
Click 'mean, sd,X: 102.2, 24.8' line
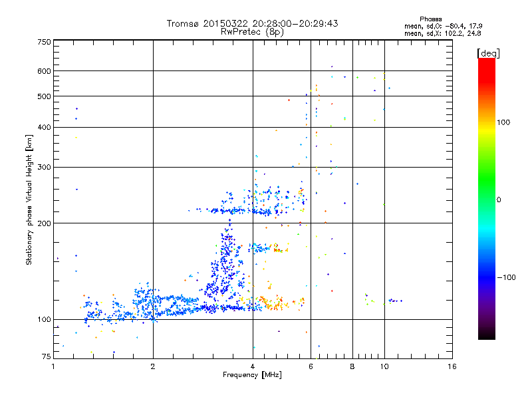click(442, 33)
